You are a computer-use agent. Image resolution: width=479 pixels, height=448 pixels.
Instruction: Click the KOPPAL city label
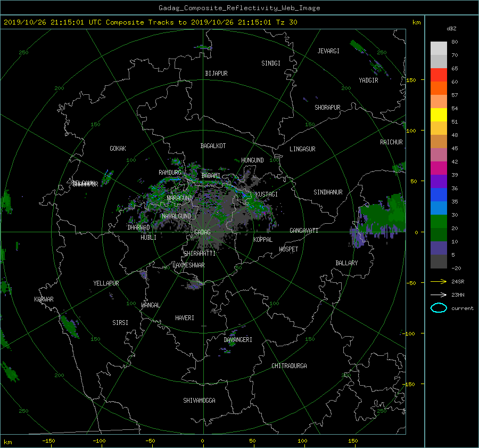pos(263,239)
